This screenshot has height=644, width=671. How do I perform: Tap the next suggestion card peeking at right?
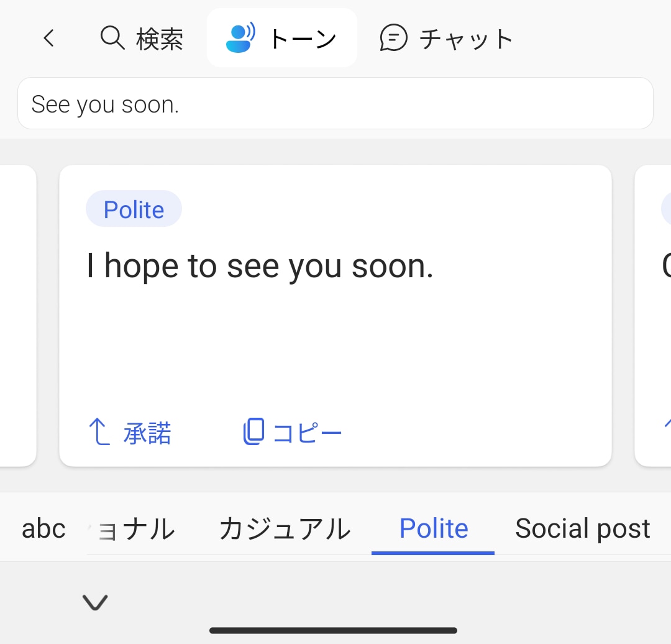pyautogui.click(x=654, y=315)
